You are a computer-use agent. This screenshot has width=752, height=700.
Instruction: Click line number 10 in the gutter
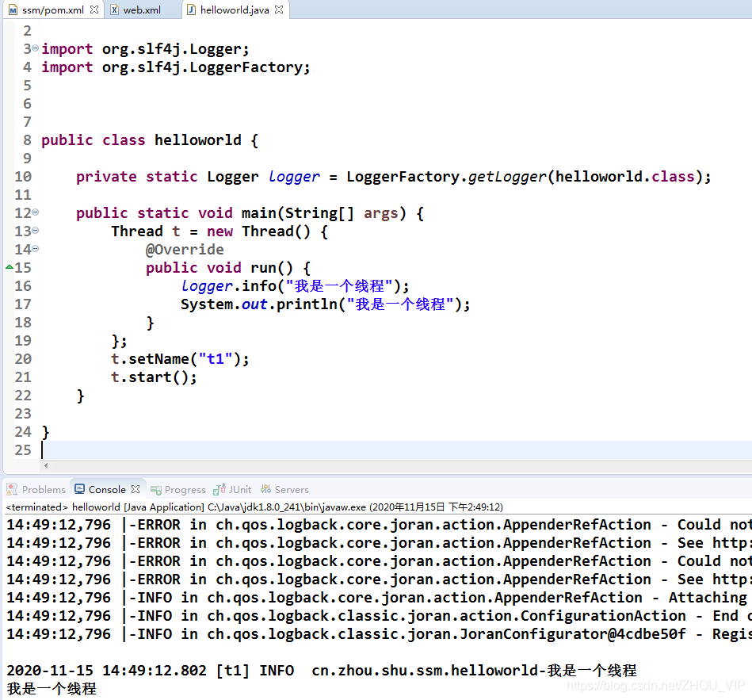tap(22, 176)
